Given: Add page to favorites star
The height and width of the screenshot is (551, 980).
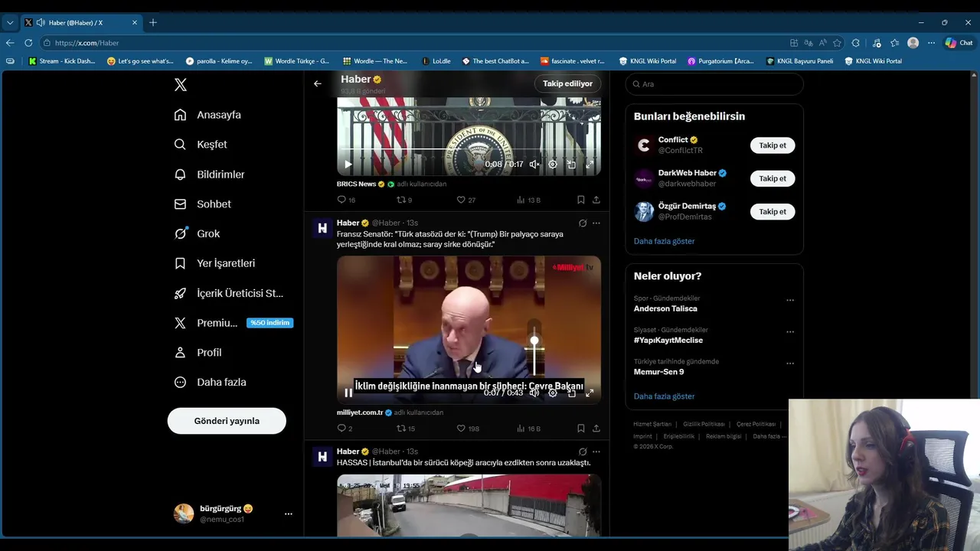Looking at the screenshot, I should pos(838,43).
